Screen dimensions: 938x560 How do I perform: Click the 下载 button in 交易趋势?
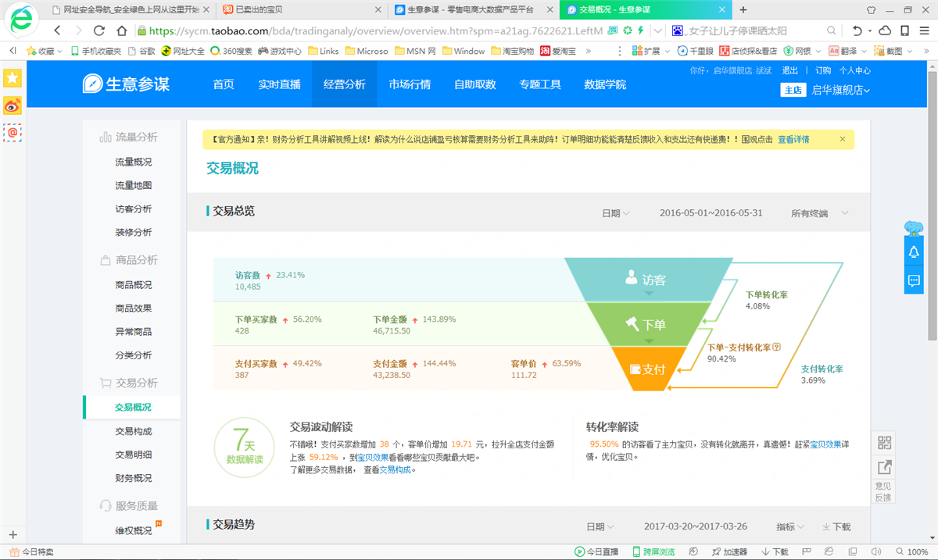tap(836, 527)
